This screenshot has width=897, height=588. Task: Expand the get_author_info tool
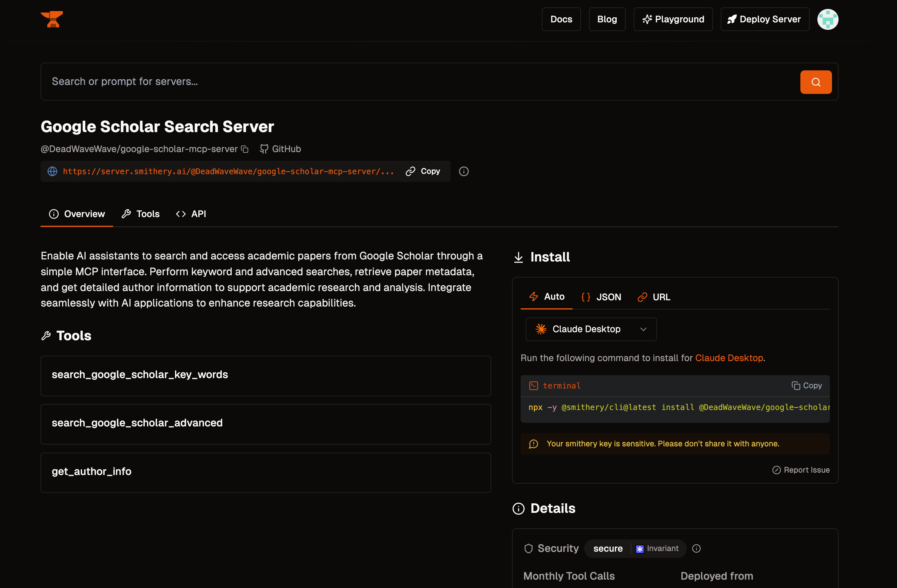pyautogui.click(x=265, y=471)
